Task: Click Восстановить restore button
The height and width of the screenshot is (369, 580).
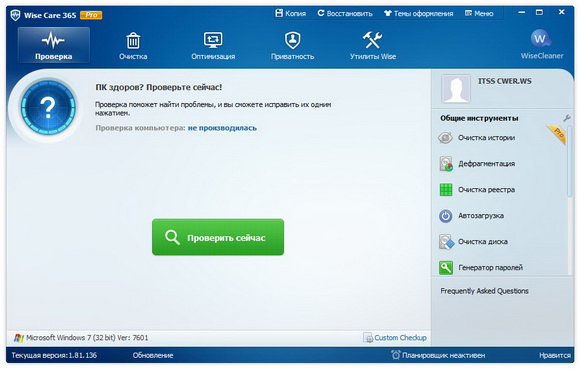Action: (x=345, y=14)
